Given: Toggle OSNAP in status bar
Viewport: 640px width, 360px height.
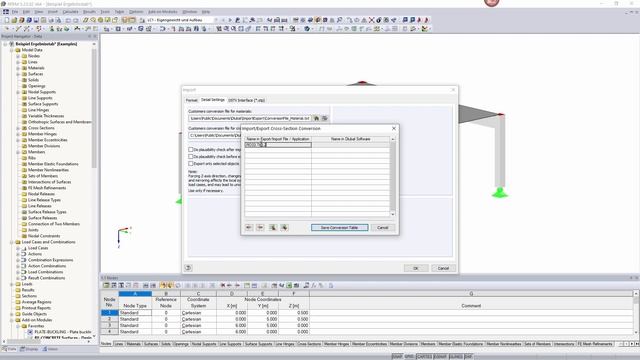Looking at the screenshot, I should tap(440, 357).
